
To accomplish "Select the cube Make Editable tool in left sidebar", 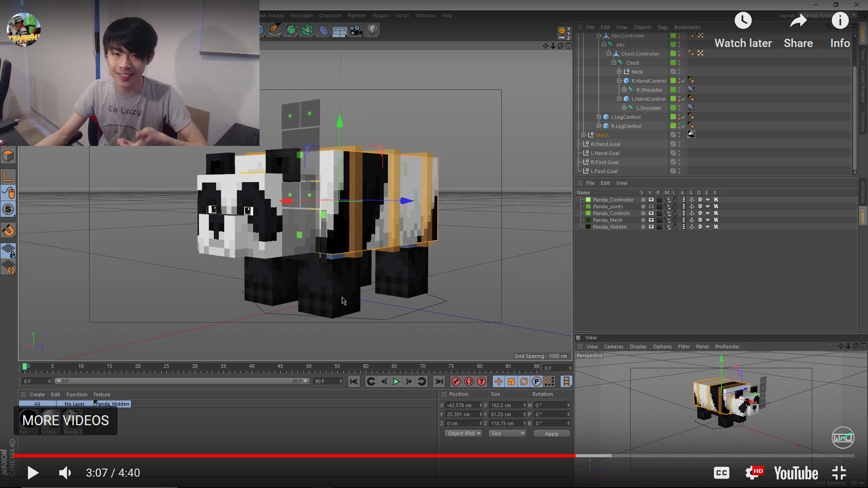I will point(8,156).
